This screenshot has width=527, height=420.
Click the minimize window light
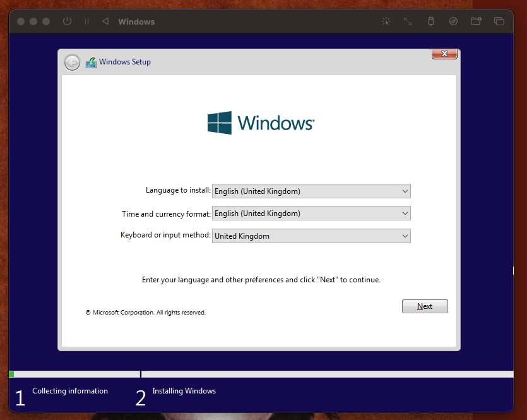pos(33,21)
